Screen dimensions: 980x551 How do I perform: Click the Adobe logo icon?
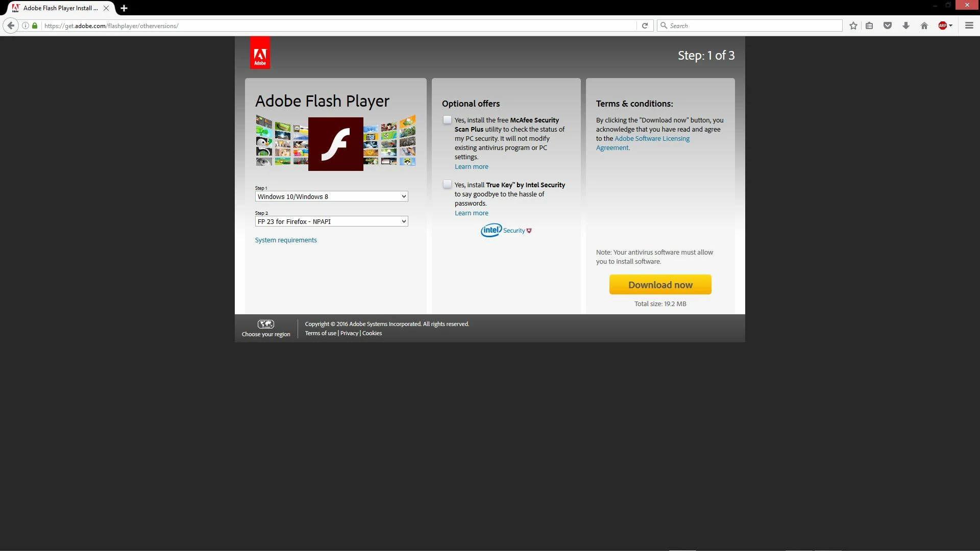(260, 53)
